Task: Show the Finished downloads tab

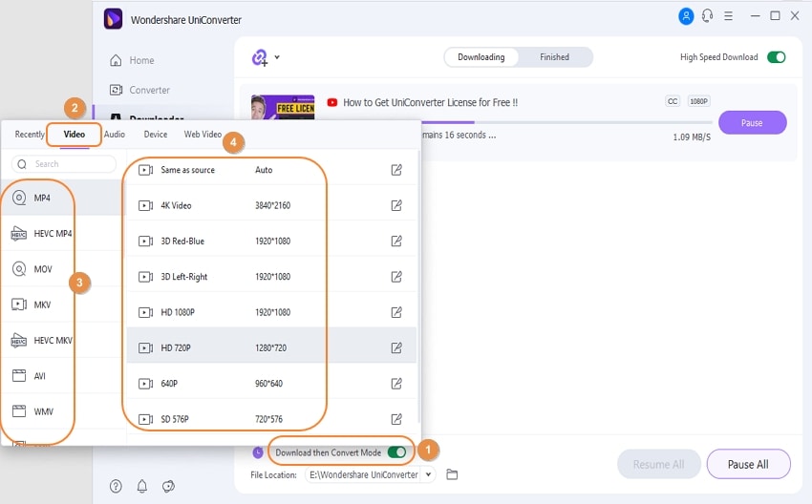Action: coord(555,57)
